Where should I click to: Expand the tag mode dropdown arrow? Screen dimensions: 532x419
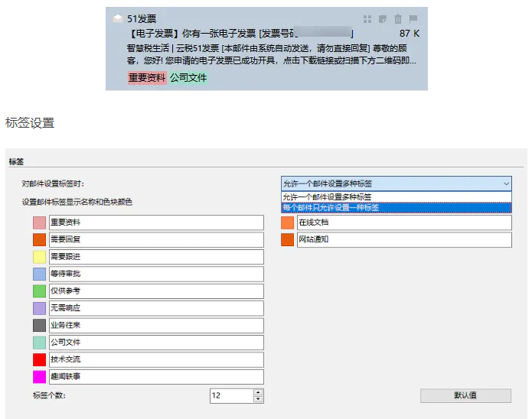tap(505, 184)
